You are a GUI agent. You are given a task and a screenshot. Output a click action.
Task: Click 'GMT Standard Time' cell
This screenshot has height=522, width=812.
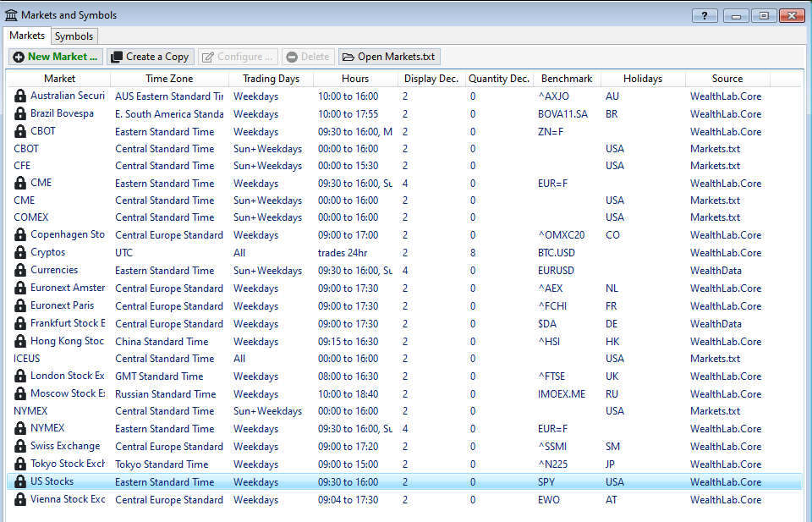pyautogui.click(x=159, y=376)
